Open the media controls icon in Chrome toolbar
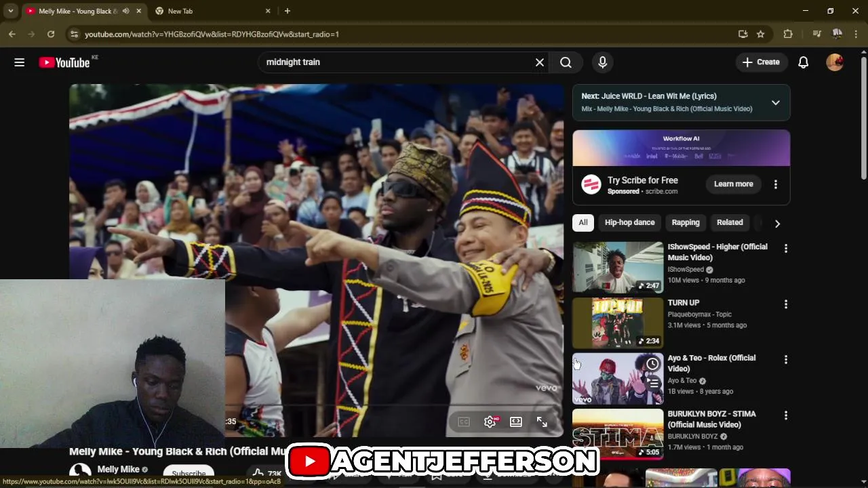 click(x=816, y=34)
